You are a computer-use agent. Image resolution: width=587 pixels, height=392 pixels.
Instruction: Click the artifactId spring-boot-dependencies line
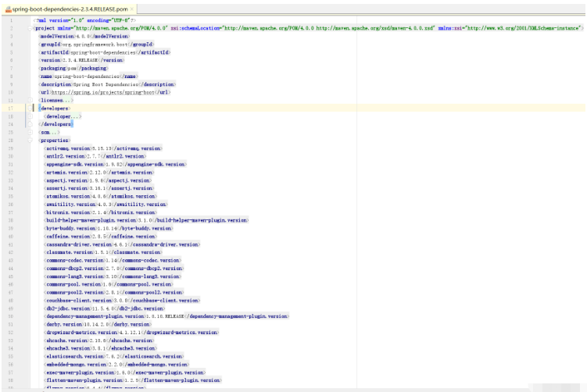tap(105, 52)
